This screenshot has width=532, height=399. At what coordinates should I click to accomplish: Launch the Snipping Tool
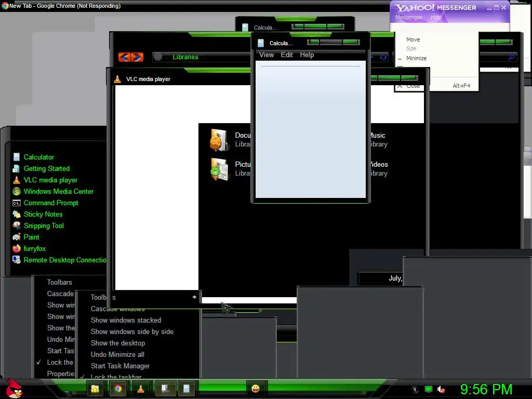[x=44, y=225]
